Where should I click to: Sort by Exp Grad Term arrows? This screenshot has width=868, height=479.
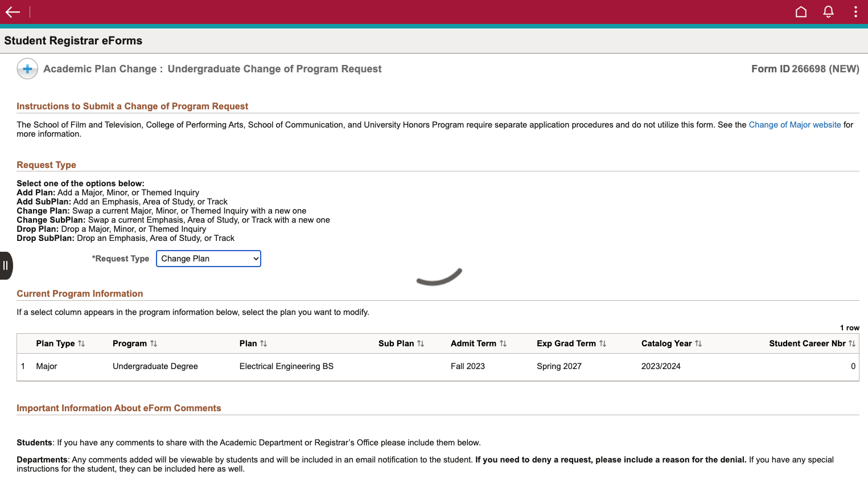603,343
